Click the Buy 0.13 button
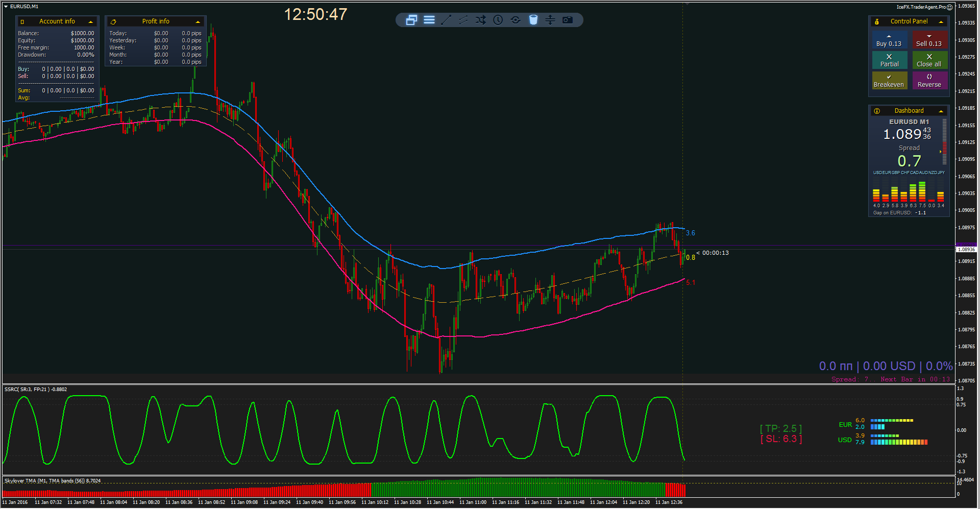Image resolution: width=980 pixels, height=509 pixels. coord(889,40)
